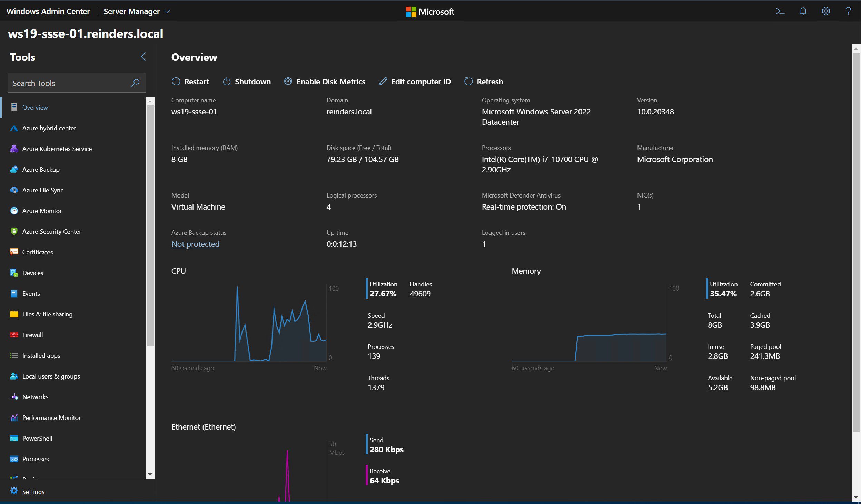Open Performance Monitor icon
Screen dimensions: 861x504
pos(14,417)
